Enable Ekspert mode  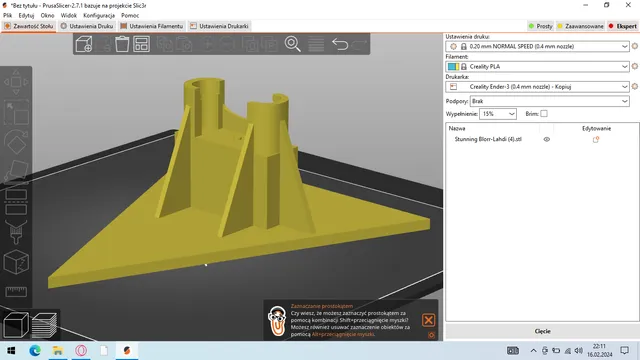click(623, 26)
